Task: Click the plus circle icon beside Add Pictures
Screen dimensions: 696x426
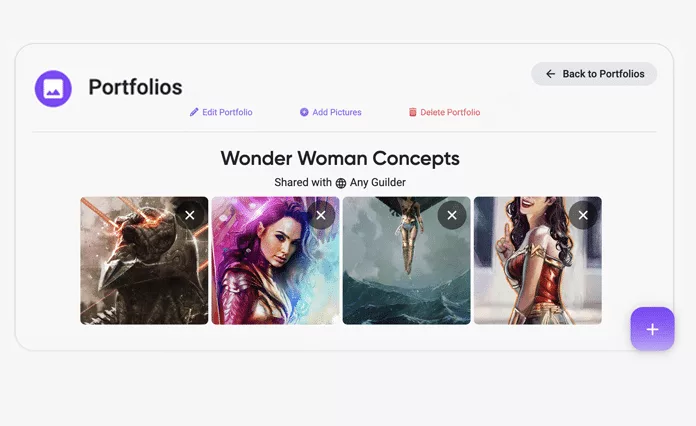Action: pyautogui.click(x=304, y=112)
